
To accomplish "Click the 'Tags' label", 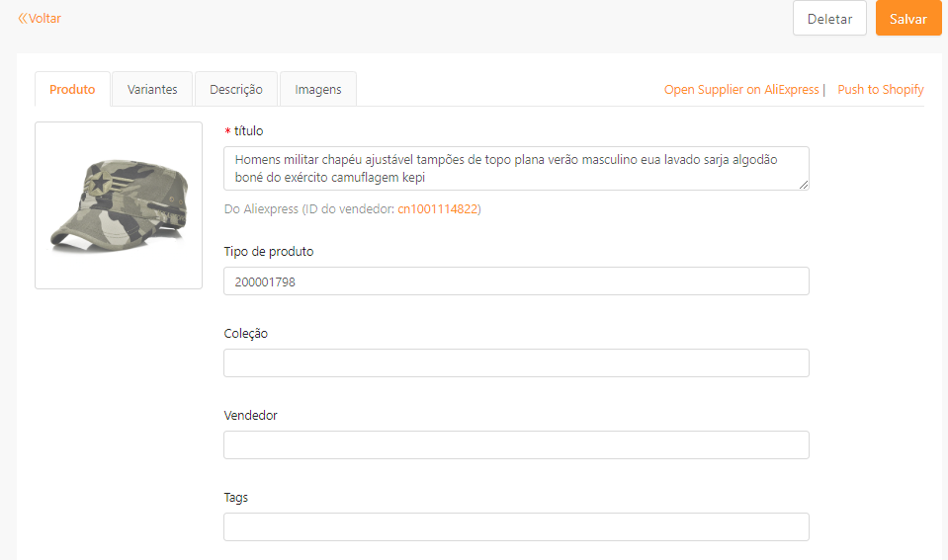I will pos(236,498).
